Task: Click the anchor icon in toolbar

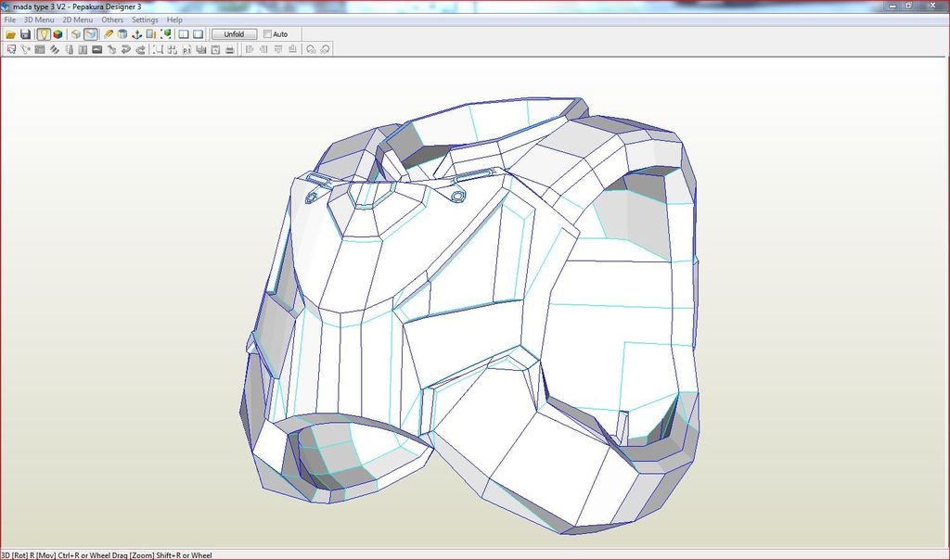Action: 137,34
